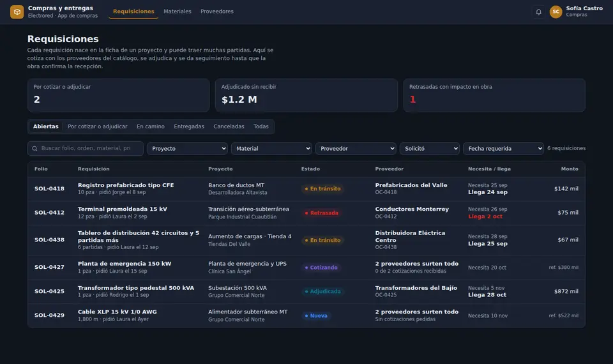Open the notifications bell
Viewport: 613px width, 364px height.
click(538, 11)
